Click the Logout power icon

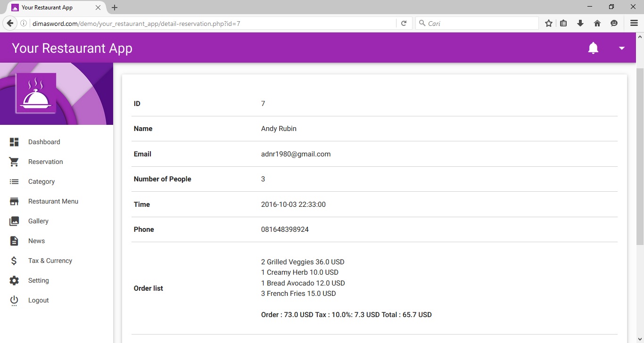(14, 301)
